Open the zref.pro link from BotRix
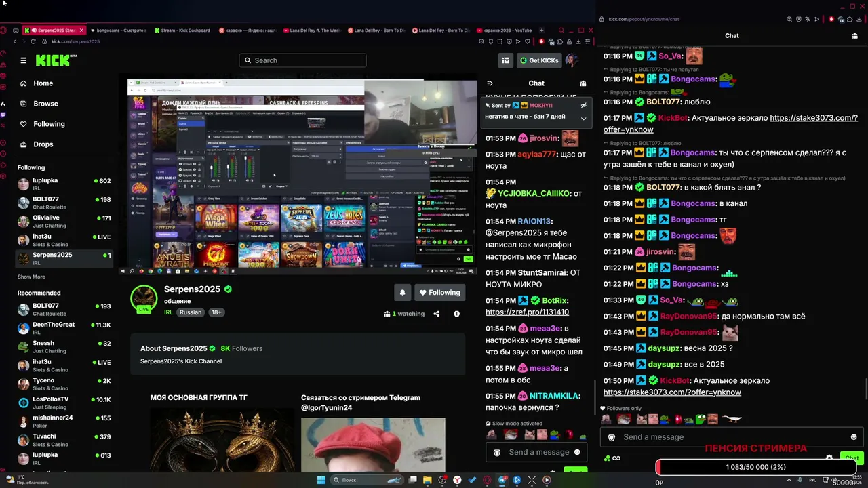Screen dimensions: 868x488 pyautogui.click(x=527, y=312)
